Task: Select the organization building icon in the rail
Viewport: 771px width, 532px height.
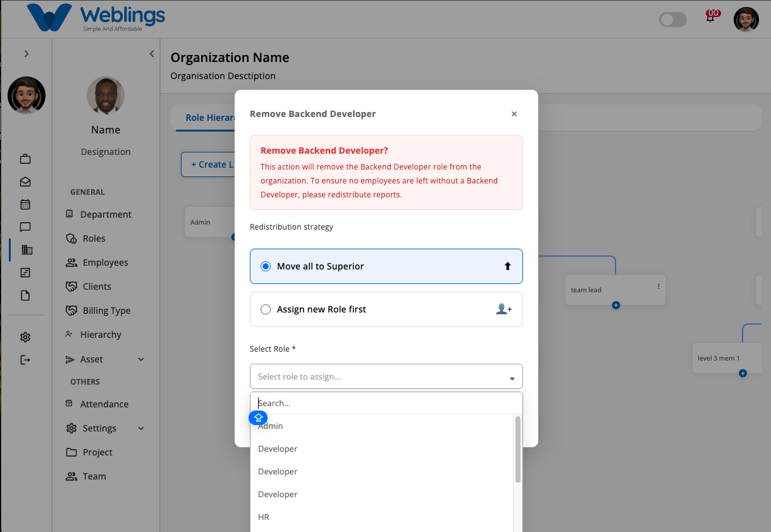Action: (27, 250)
